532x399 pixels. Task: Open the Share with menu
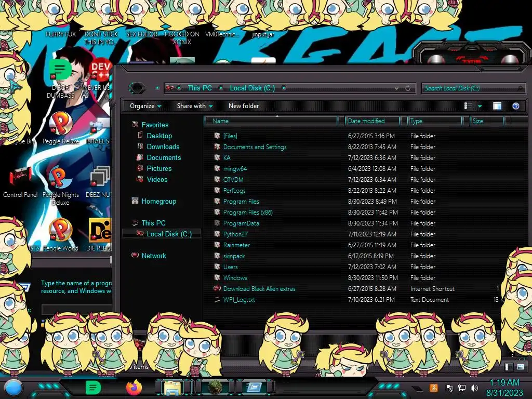tap(195, 106)
